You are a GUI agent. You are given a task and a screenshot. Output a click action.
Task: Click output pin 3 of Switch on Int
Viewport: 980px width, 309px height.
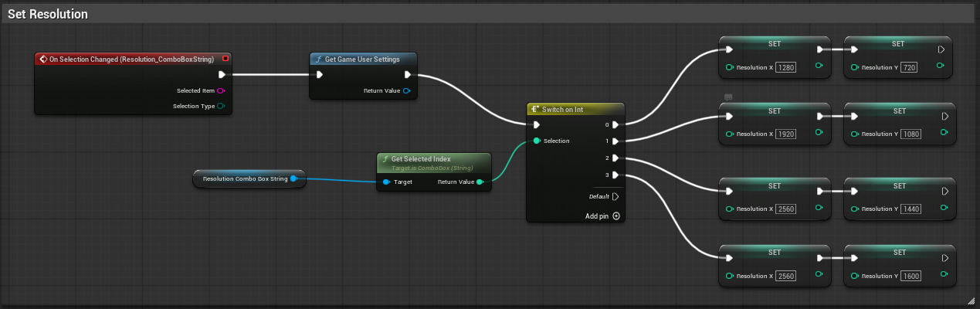[615, 175]
